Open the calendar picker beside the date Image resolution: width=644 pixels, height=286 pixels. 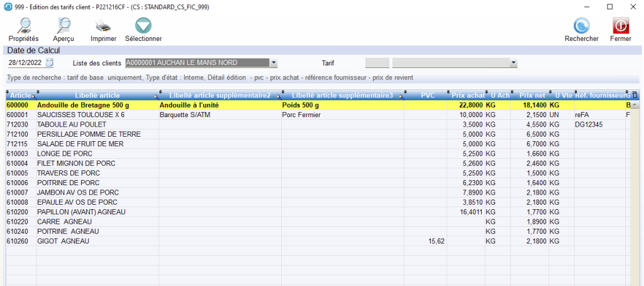point(50,63)
